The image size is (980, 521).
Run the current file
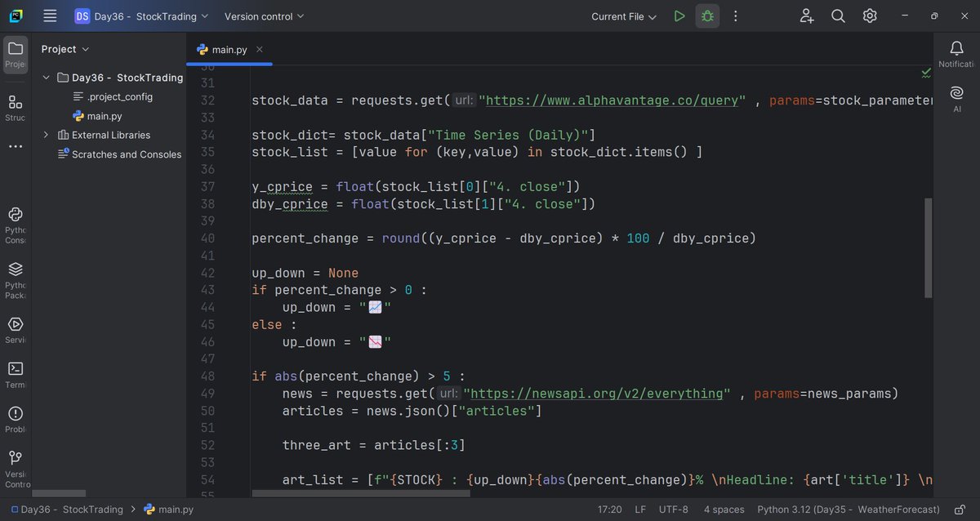pos(679,16)
